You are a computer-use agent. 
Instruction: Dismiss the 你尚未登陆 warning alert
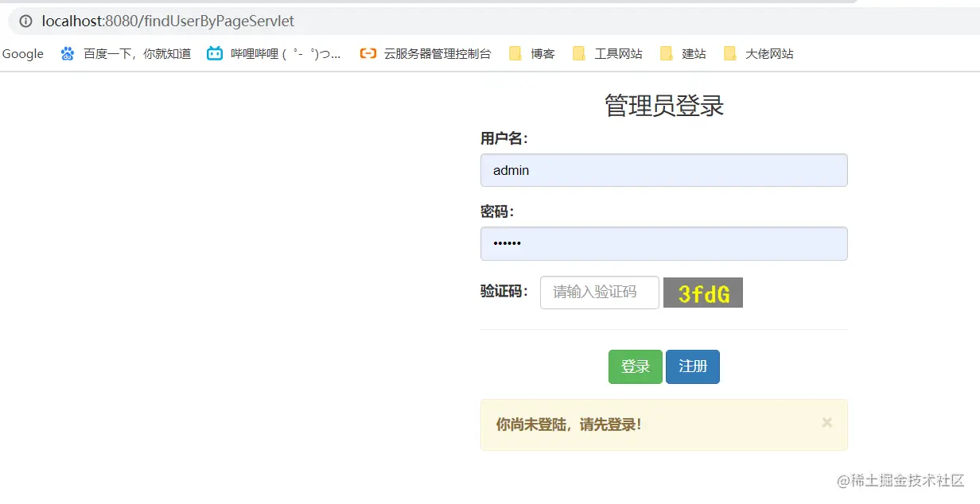coord(827,423)
